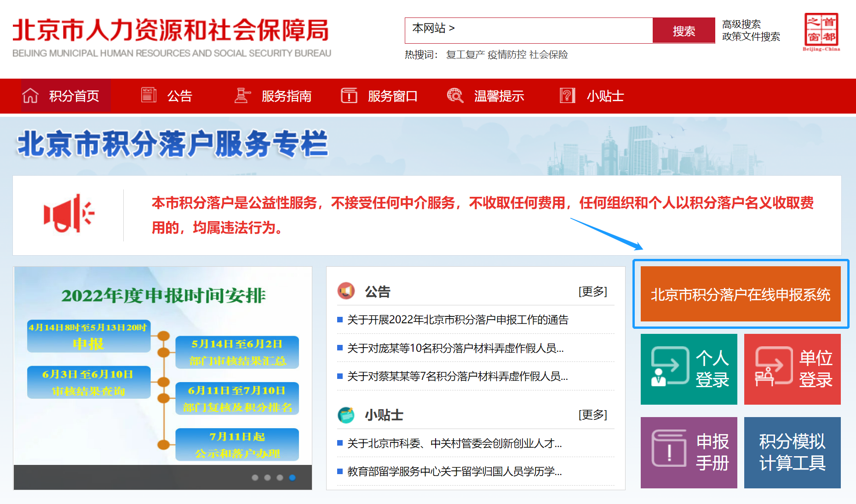Open 积分首页 navigation tab
Screen dimensions: 856x504
(x=66, y=96)
